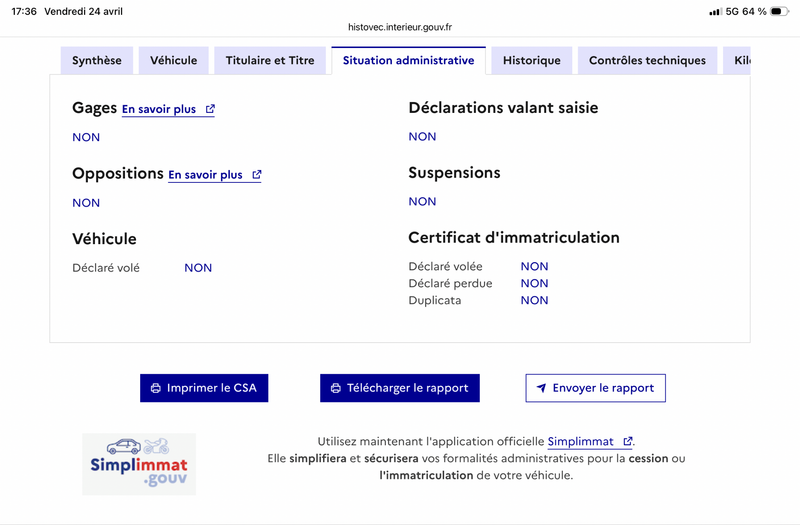This screenshot has height=525, width=800.
Task: Show the Contrôles techniques tab
Action: [x=647, y=61]
